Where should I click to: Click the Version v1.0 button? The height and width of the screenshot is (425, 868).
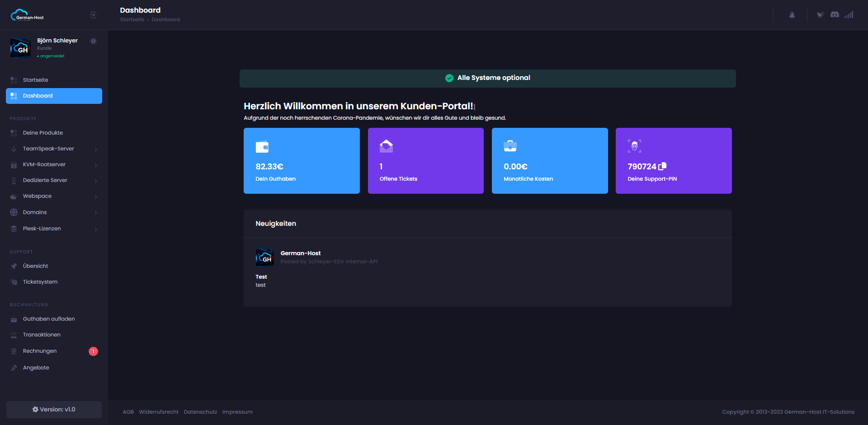(54, 410)
